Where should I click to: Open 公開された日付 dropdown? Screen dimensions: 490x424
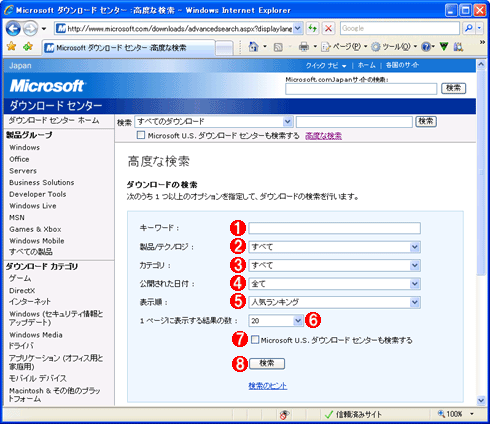414,284
